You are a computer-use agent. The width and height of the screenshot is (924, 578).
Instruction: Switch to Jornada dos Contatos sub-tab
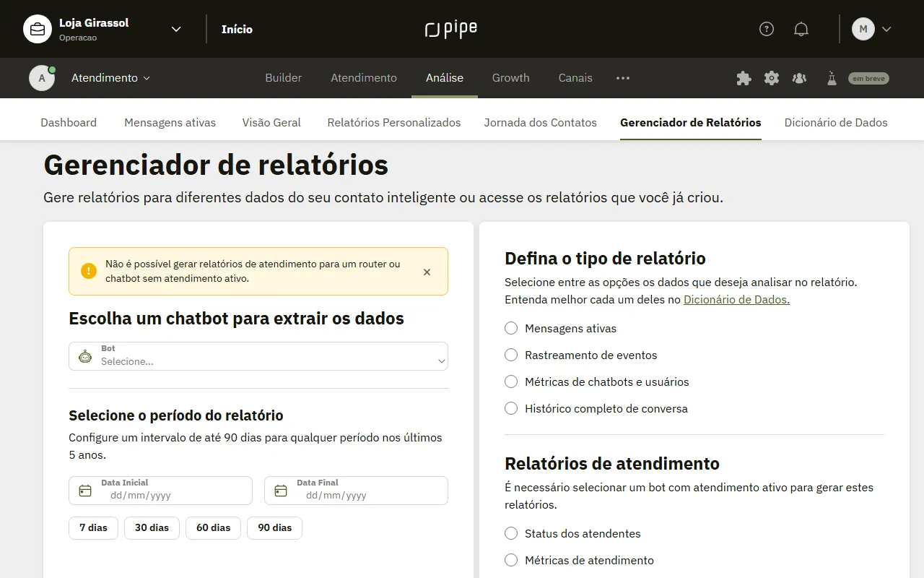(x=541, y=122)
